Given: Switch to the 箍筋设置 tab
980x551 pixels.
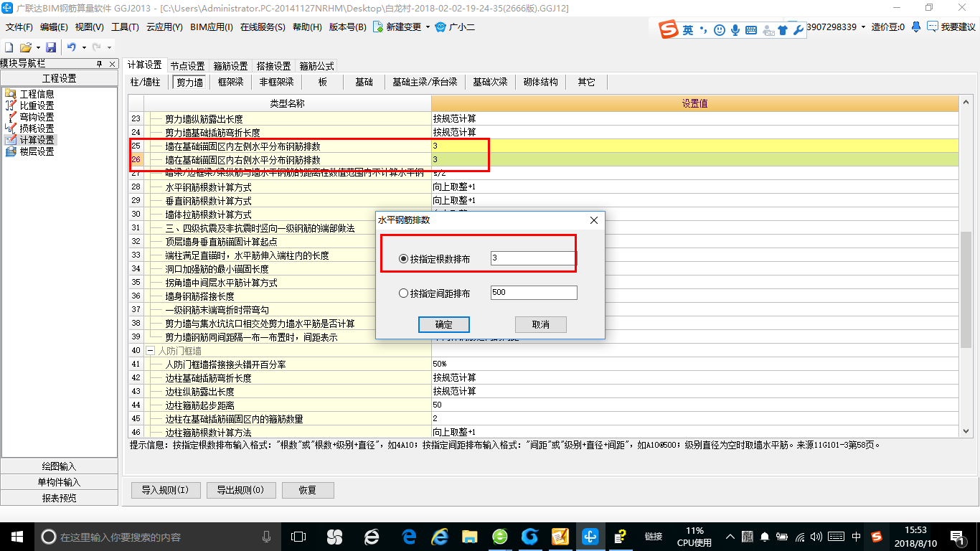Looking at the screenshot, I should (230, 66).
